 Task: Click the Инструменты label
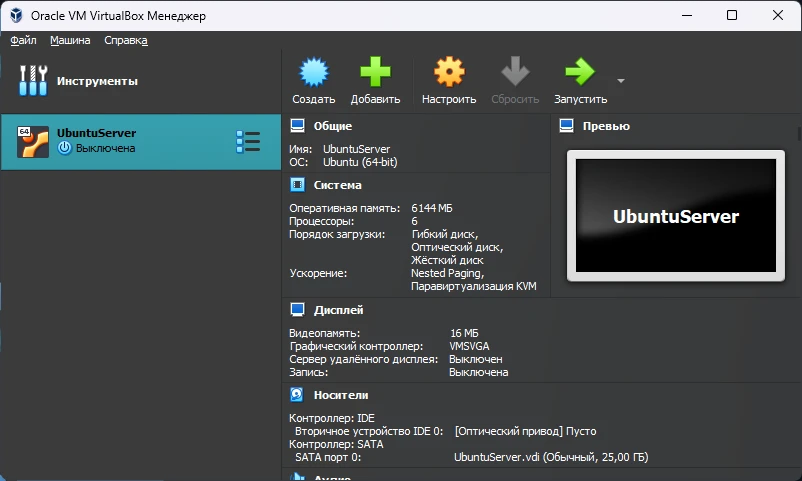97,81
